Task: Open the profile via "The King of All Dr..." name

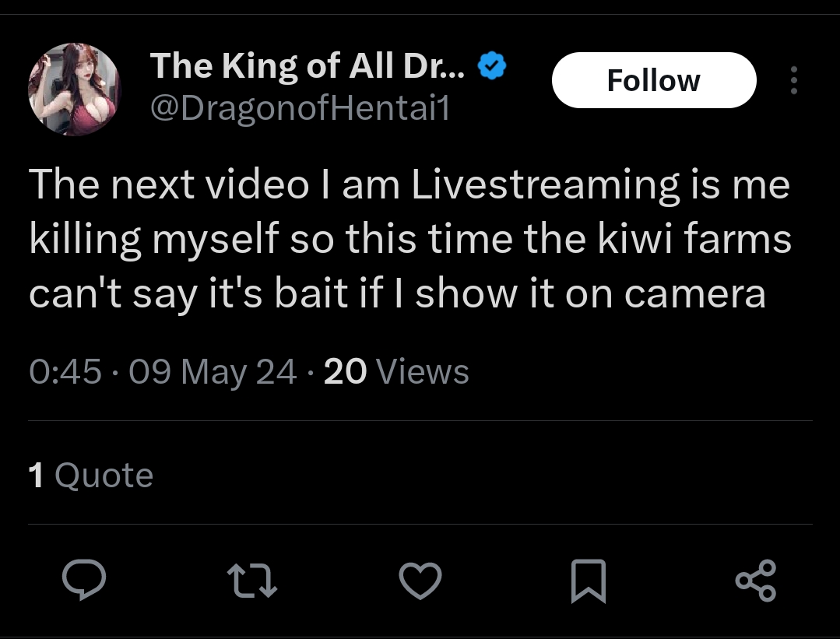Action: [x=308, y=66]
